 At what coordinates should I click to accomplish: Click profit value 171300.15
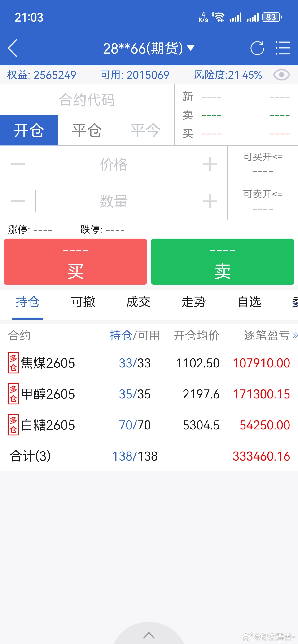(x=261, y=394)
